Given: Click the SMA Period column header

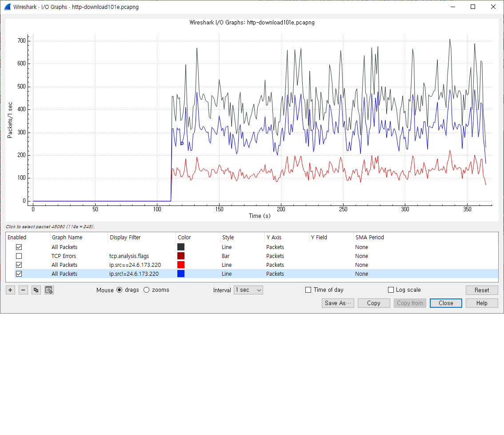Looking at the screenshot, I should pyautogui.click(x=370, y=238).
